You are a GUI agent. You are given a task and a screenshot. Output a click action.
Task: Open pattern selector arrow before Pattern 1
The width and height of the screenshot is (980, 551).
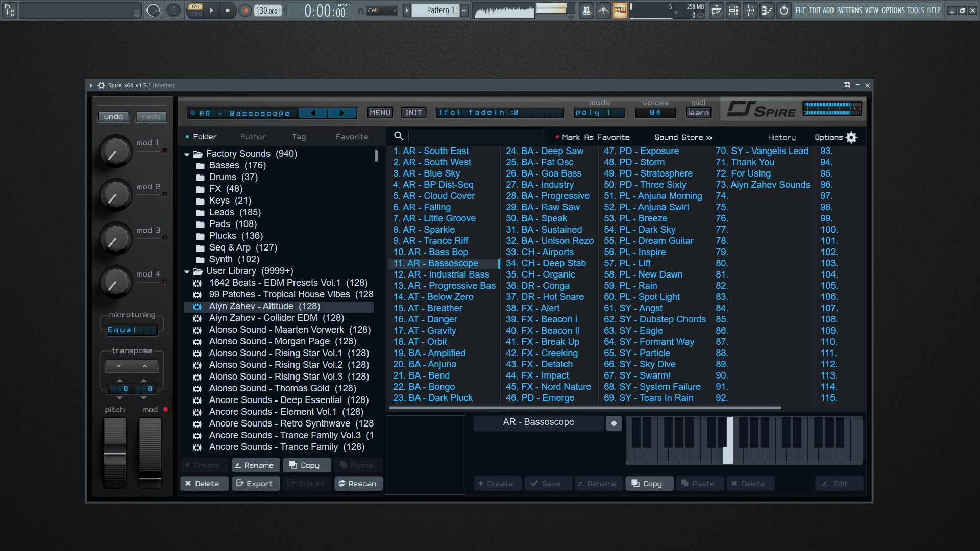[x=407, y=10]
